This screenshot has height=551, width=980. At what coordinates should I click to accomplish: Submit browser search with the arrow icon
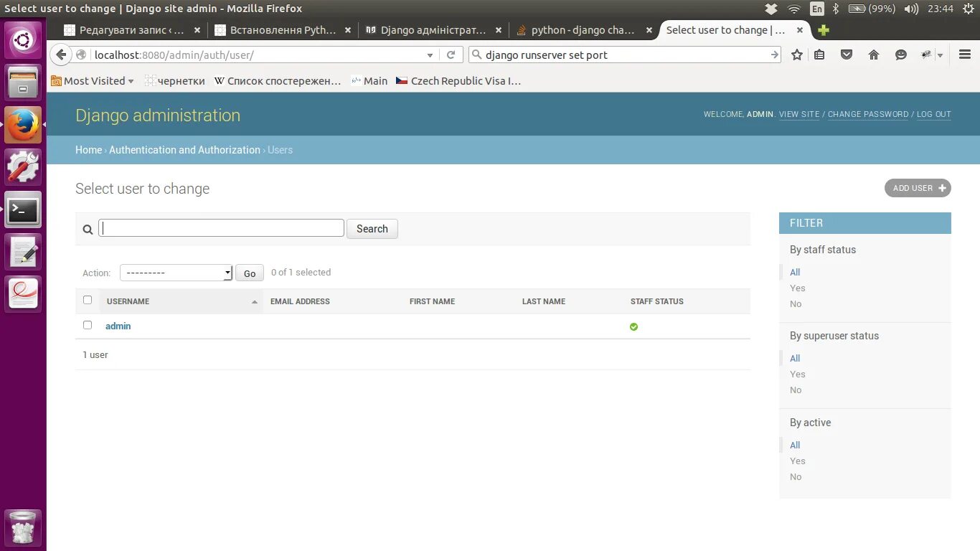[774, 55]
